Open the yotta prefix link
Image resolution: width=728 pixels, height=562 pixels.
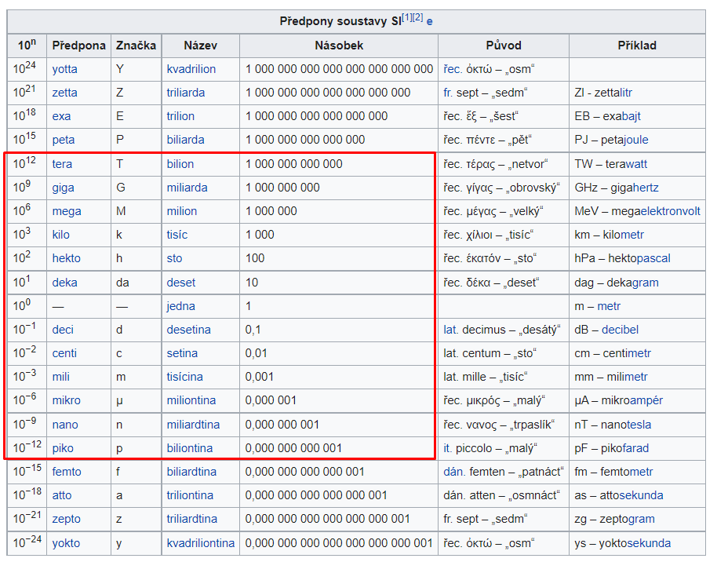[64, 69]
